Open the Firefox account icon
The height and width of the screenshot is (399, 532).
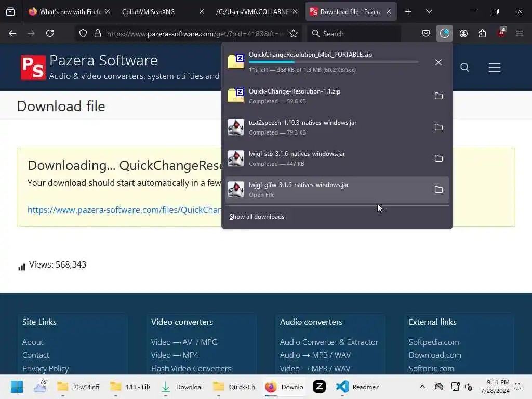tap(463, 34)
